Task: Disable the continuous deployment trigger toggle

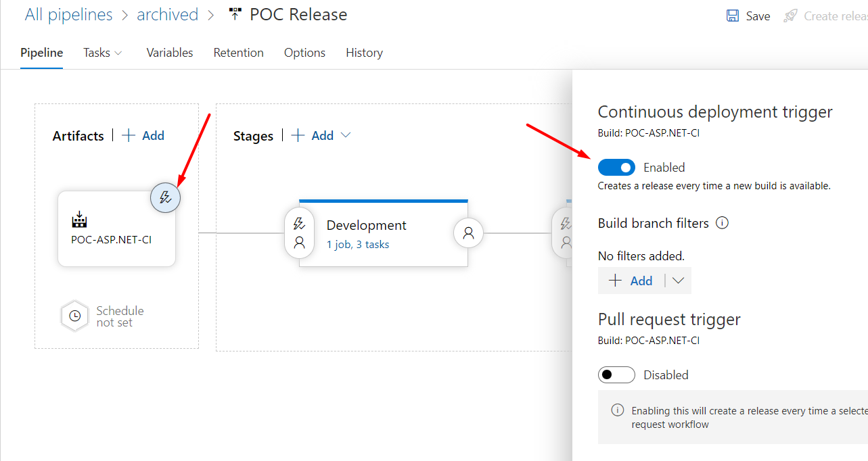Action: (x=616, y=167)
